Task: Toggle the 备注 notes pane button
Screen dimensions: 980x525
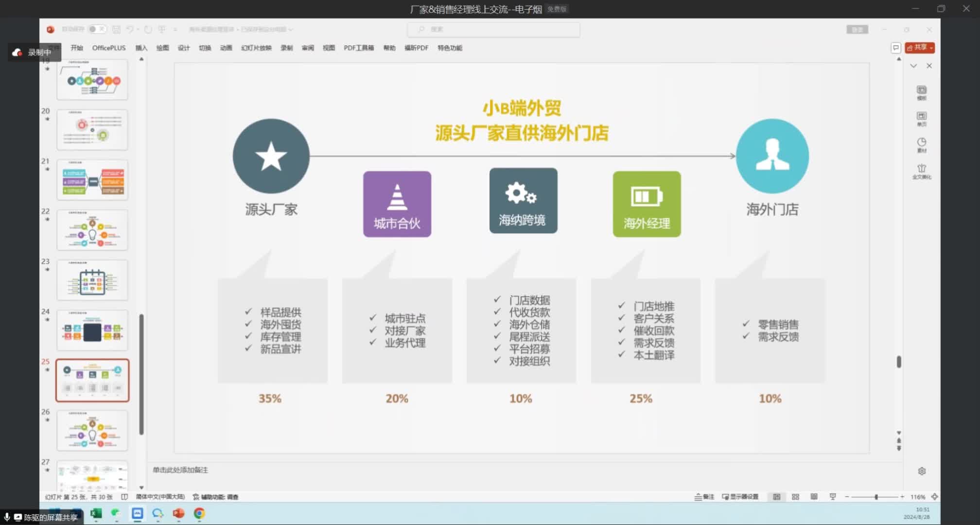Action: click(x=704, y=497)
